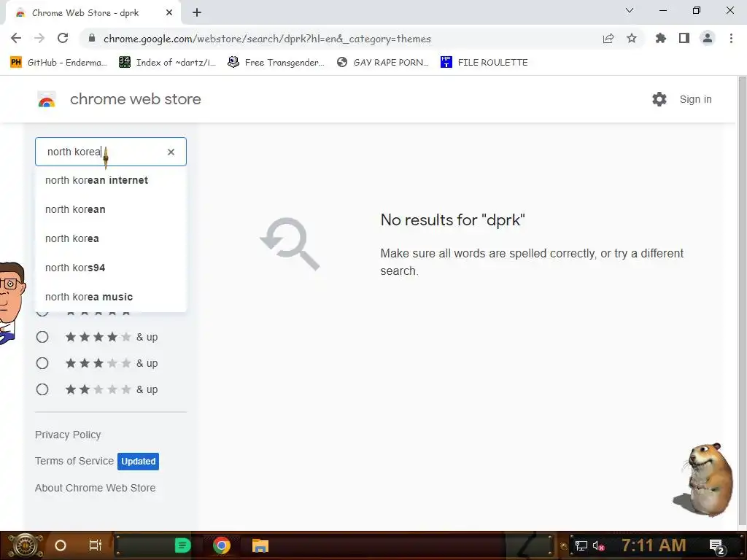Viewport: 747px width, 560px height.
Task: Reload the current page
Action: coord(63,39)
